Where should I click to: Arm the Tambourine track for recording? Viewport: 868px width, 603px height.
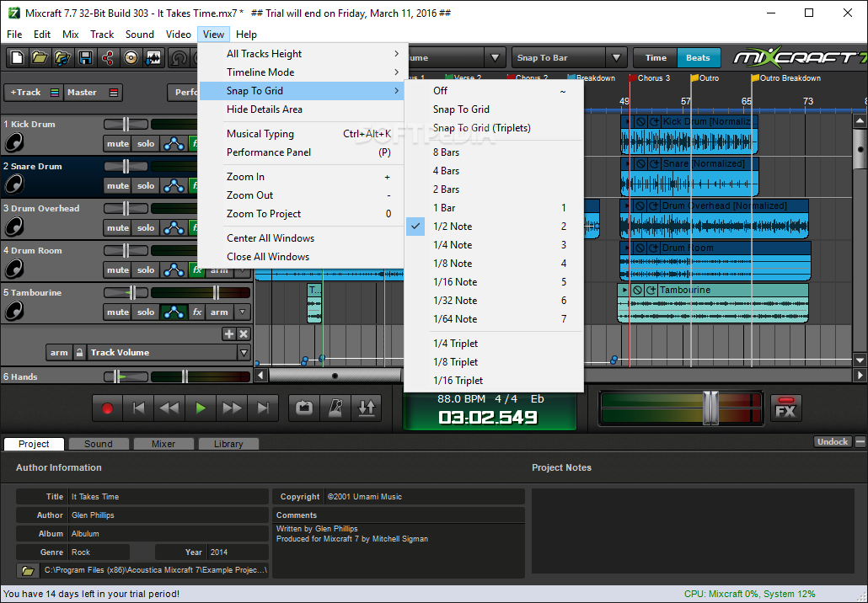click(x=219, y=312)
